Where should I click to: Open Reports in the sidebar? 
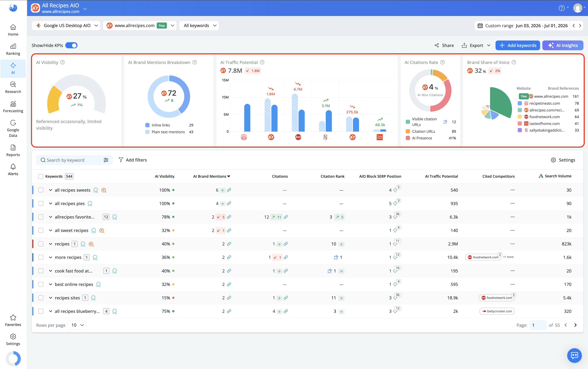coord(13,151)
